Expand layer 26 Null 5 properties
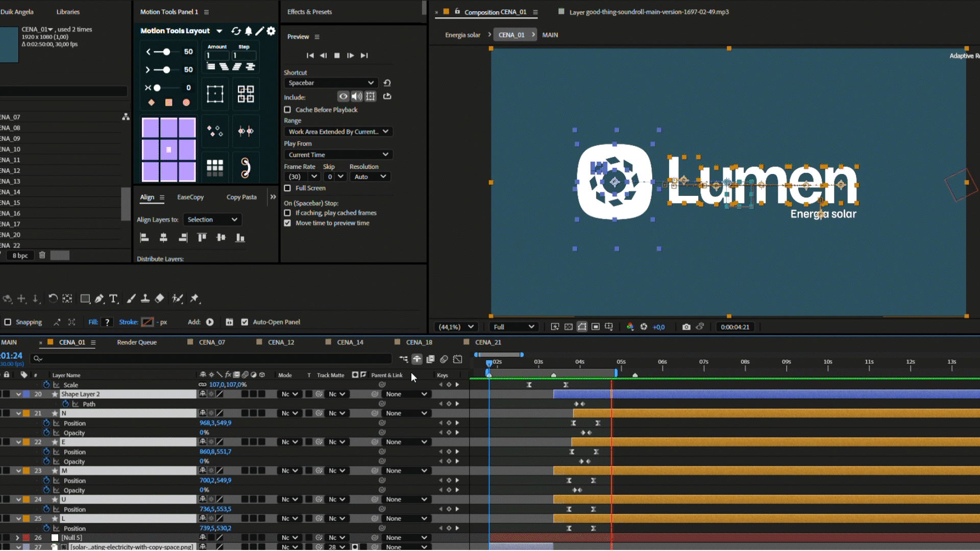 [17, 538]
